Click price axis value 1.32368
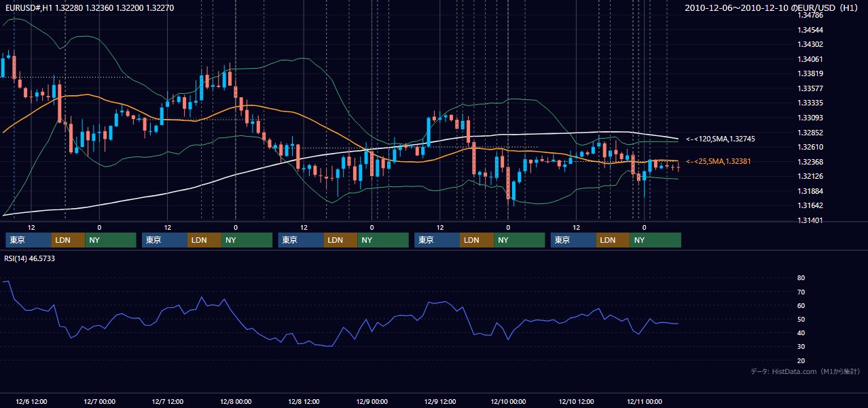Screen dimensions: 868x408 click(810, 162)
